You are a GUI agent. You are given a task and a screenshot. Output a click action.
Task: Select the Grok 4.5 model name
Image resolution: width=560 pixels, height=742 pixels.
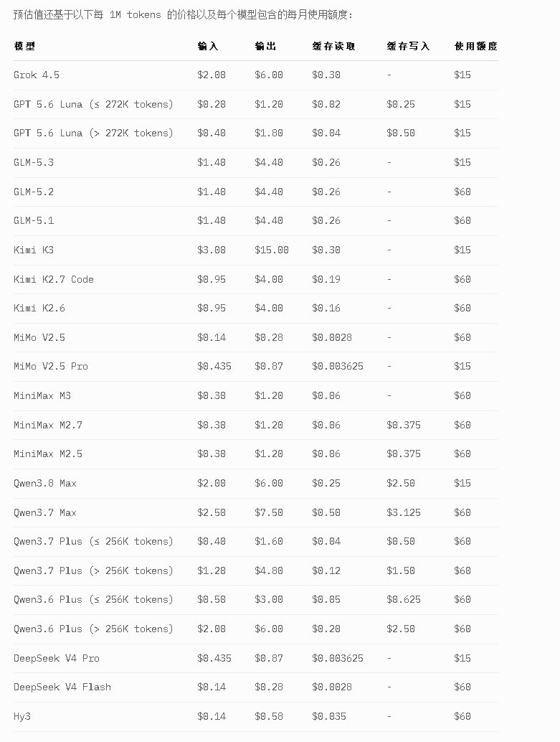[x=37, y=75]
